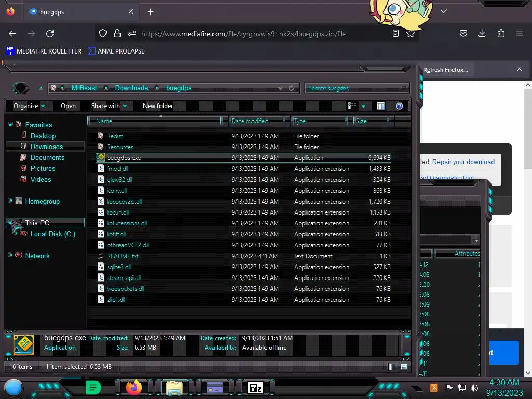Click the Refresh Firefox button

click(445, 70)
